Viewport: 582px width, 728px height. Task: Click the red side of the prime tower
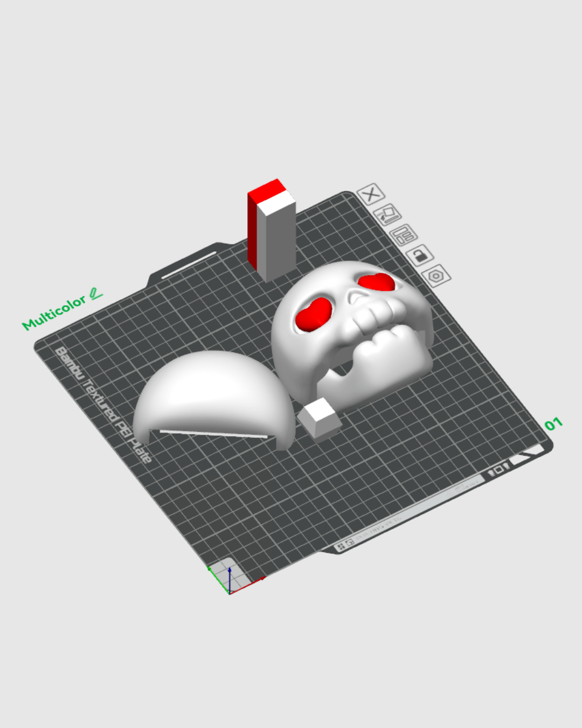252,229
